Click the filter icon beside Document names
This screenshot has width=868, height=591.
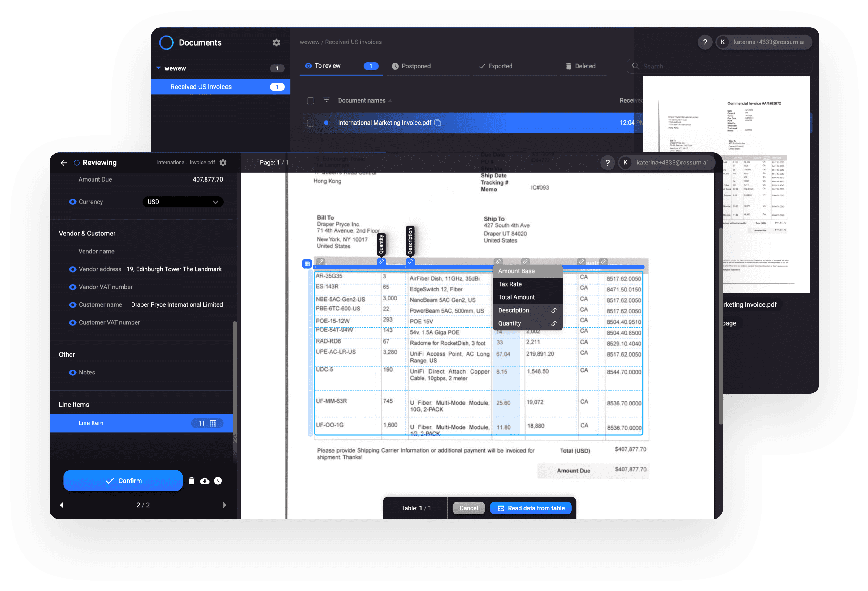point(327,100)
